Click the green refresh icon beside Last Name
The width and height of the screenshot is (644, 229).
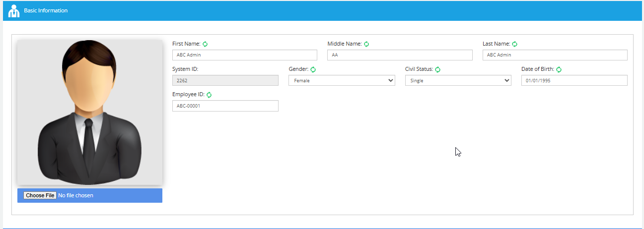click(515, 44)
